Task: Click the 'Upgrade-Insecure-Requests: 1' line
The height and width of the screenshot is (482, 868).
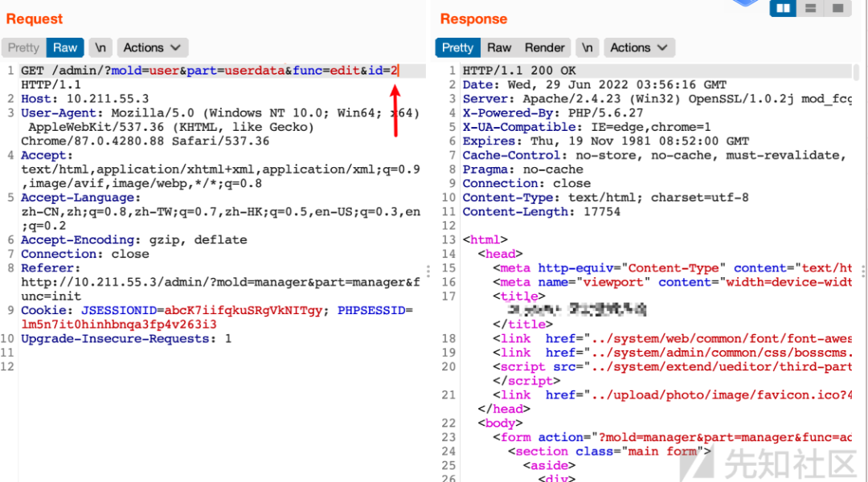Action: [126, 339]
